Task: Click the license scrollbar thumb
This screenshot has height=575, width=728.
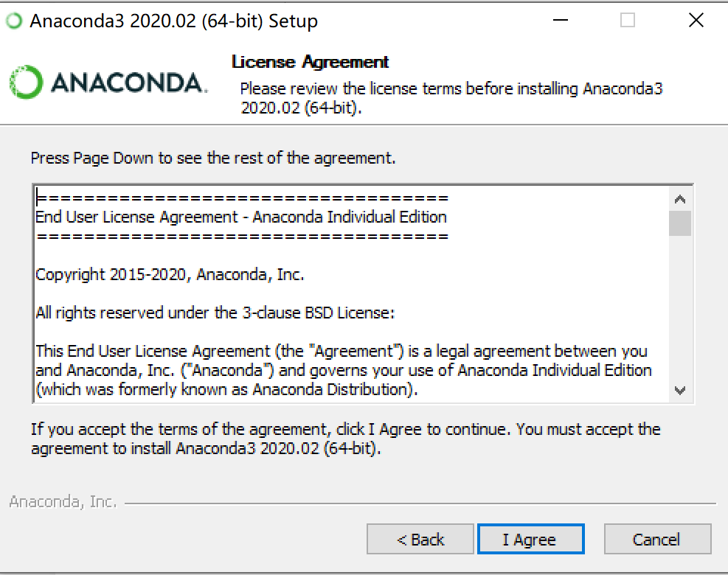Action: (x=680, y=223)
